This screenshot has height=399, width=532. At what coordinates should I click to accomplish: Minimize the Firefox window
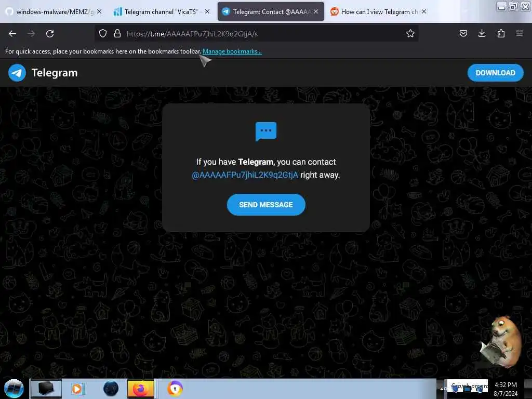[501, 7]
